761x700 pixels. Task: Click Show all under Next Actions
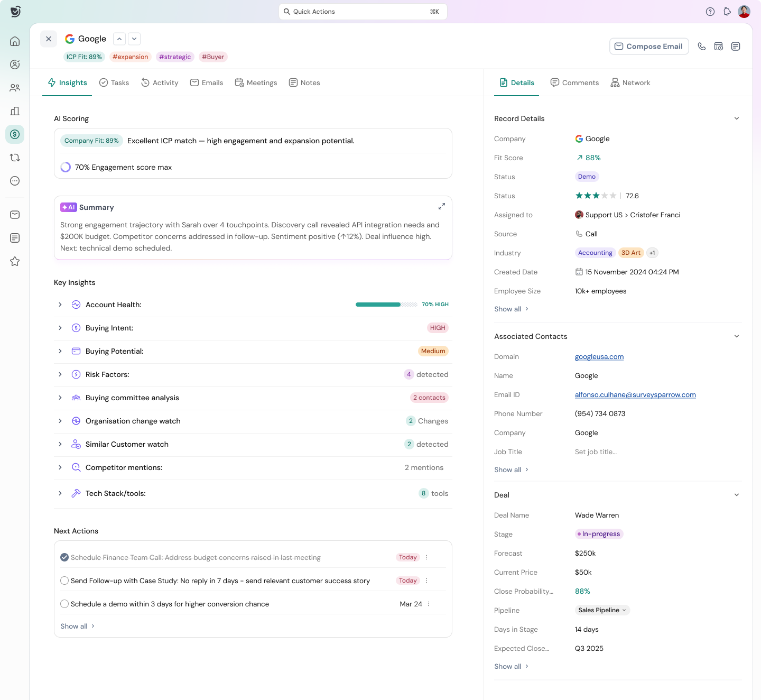tap(78, 626)
